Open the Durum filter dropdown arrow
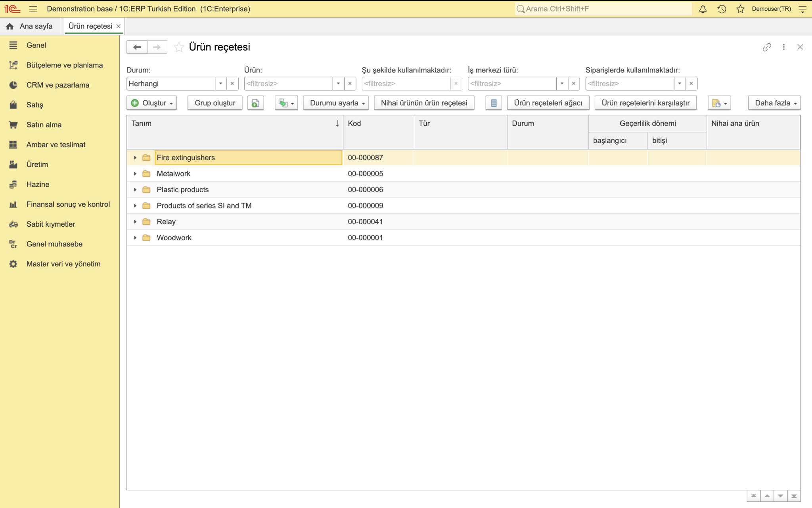 220,84
